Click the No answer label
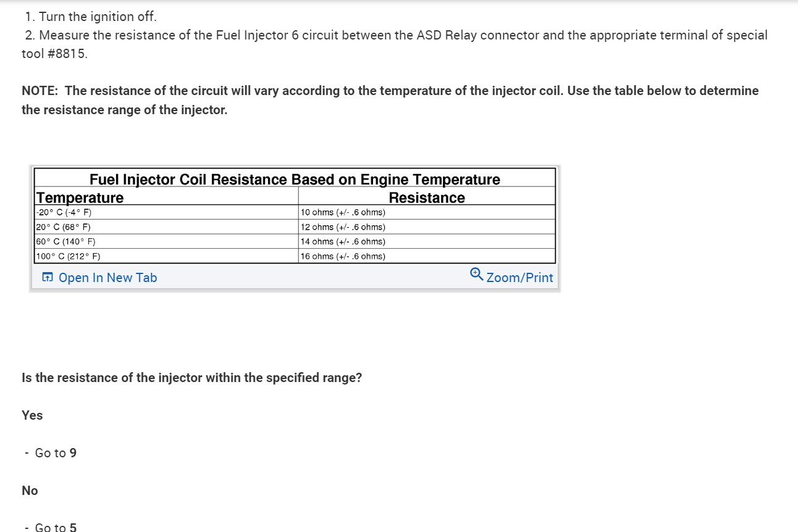This screenshot has height=532, width=798. [30, 491]
